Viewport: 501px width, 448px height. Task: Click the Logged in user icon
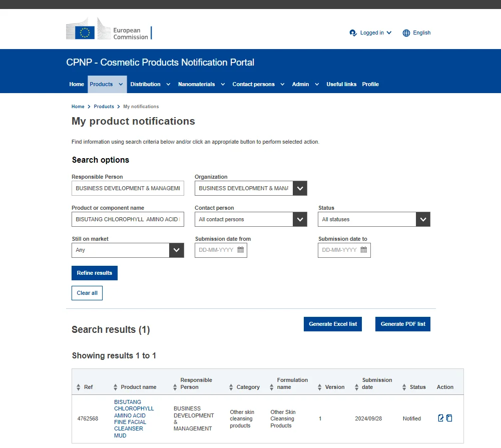point(353,33)
